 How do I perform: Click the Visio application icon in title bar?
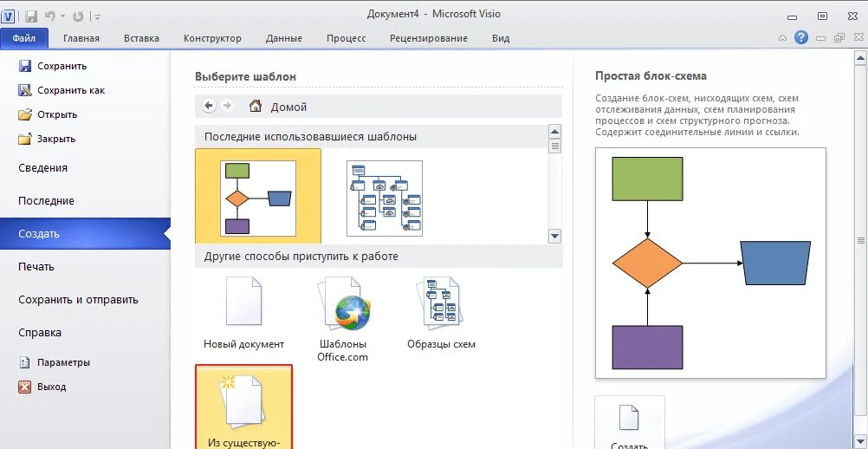pyautogui.click(x=8, y=16)
